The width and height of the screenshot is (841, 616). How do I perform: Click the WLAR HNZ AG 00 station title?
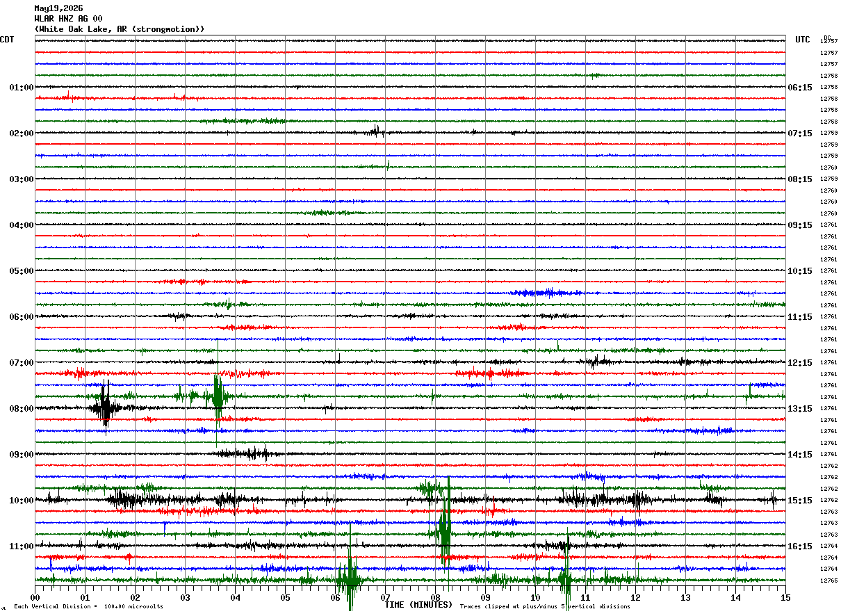(x=68, y=19)
